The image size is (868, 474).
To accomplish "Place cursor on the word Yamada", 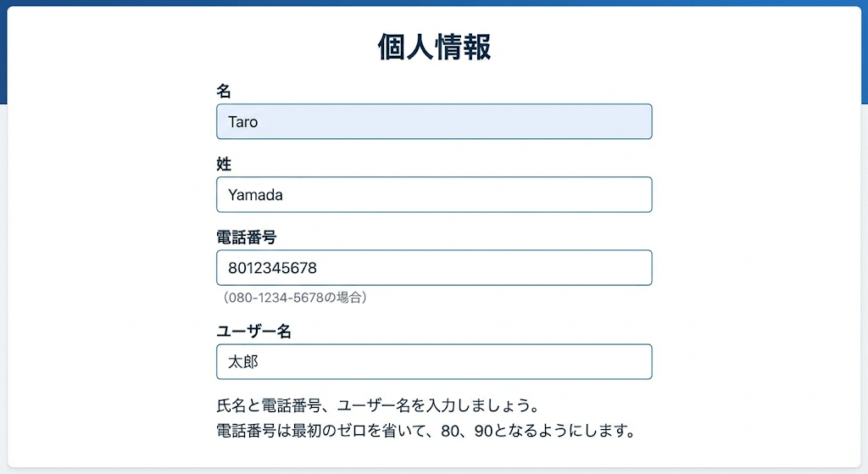I will point(255,195).
